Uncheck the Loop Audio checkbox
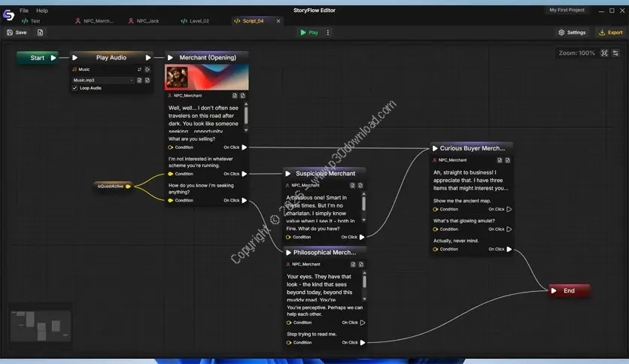 click(x=74, y=88)
